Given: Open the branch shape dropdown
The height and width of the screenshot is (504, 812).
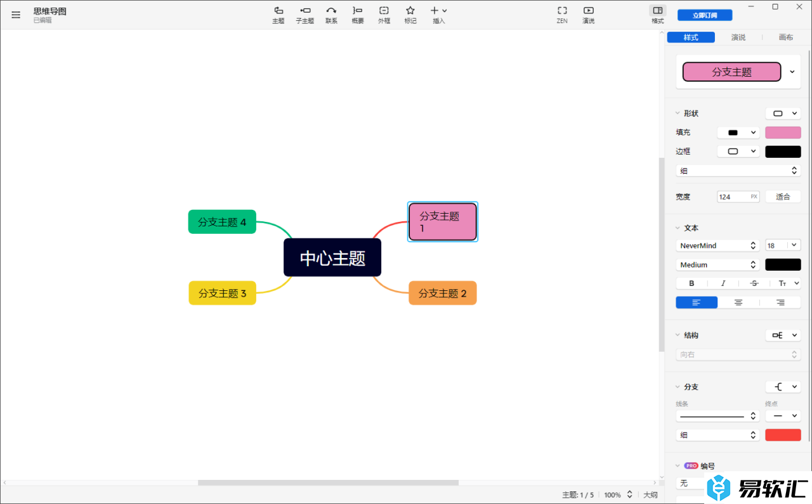Looking at the screenshot, I should (x=783, y=387).
